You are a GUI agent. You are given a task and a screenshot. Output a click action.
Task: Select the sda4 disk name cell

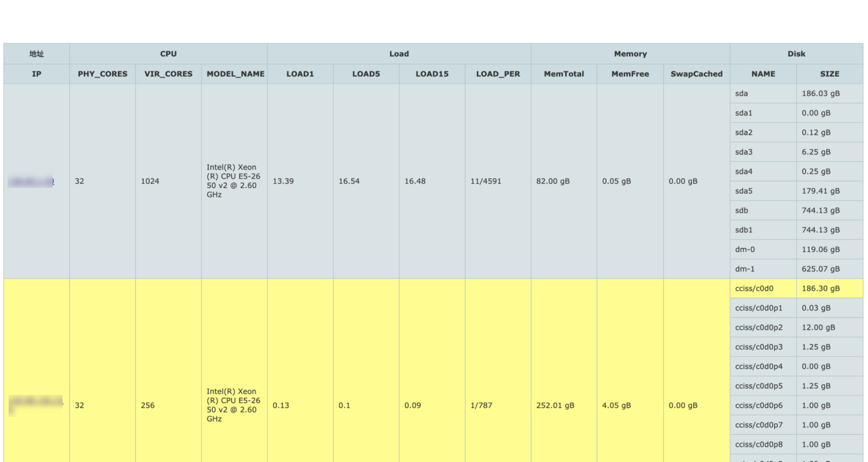coord(763,172)
